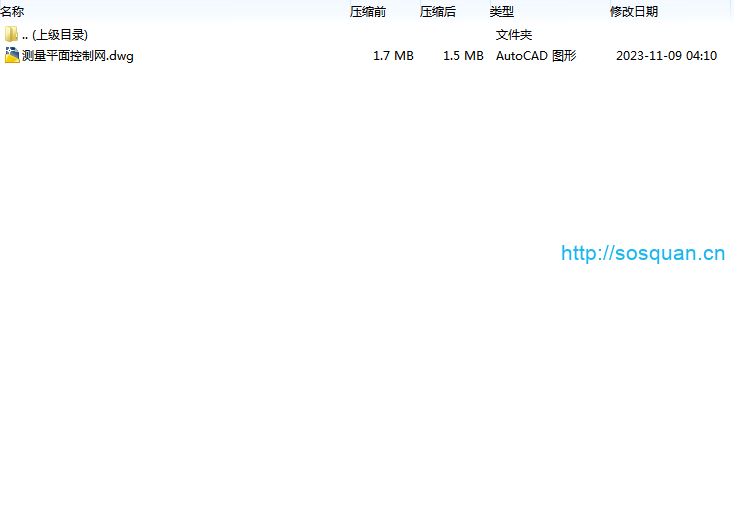Click the 1.5 MB compressed size value
The width and height of the screenshot is (734, 510).
[x=463, y=56]
